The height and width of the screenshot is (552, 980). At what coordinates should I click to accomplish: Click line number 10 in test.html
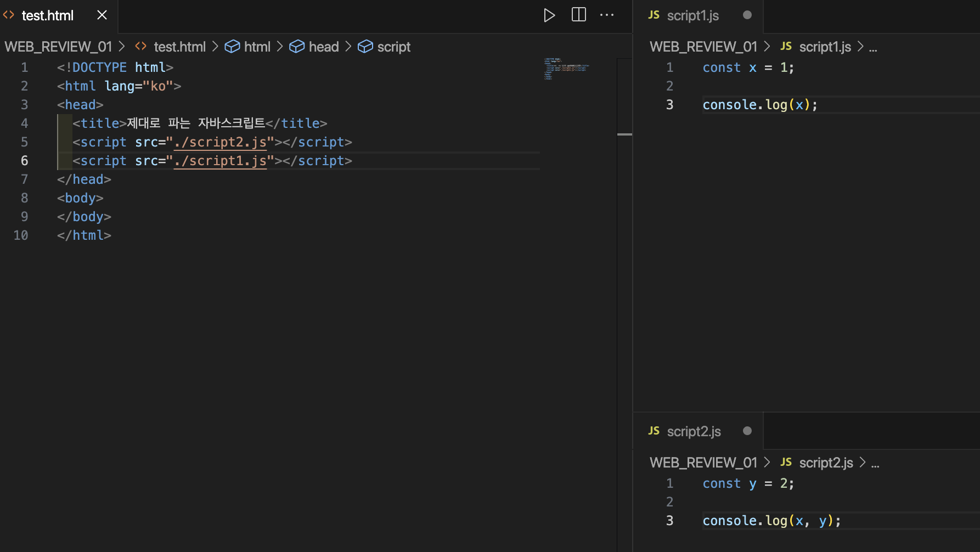point(21,235)
